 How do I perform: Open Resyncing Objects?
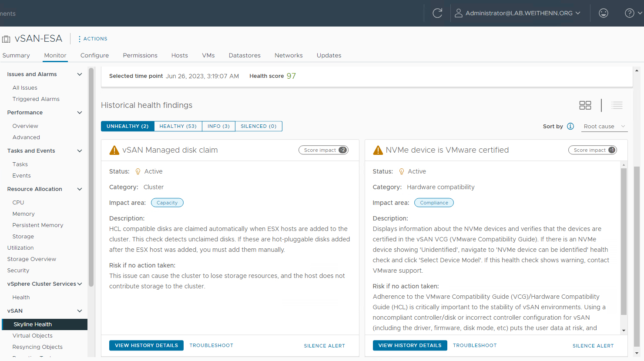tap(37, 347)
